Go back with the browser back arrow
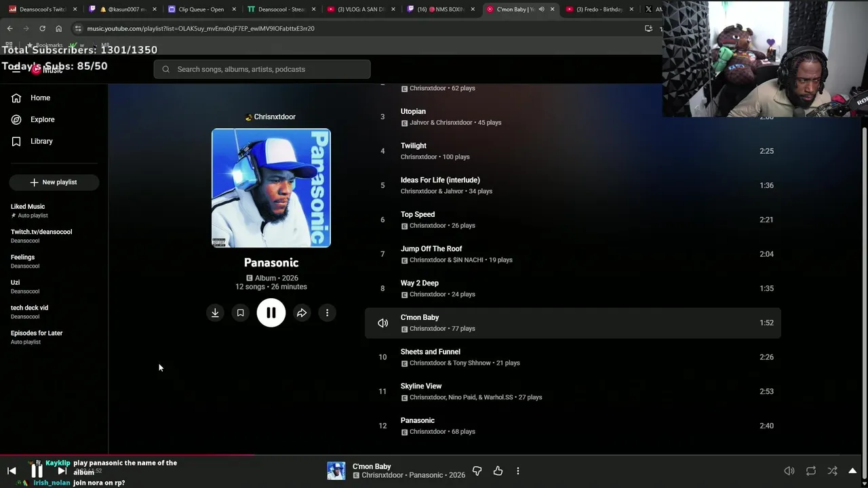Viewport: 868px width, 488px height. click(x=9, y=28)
